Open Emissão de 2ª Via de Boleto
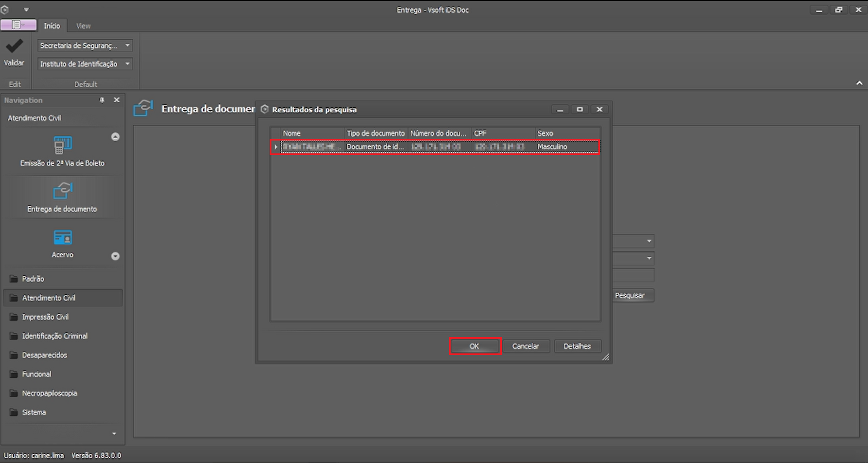The width and height of the screenshot is (868, 463). pos(62,144)
